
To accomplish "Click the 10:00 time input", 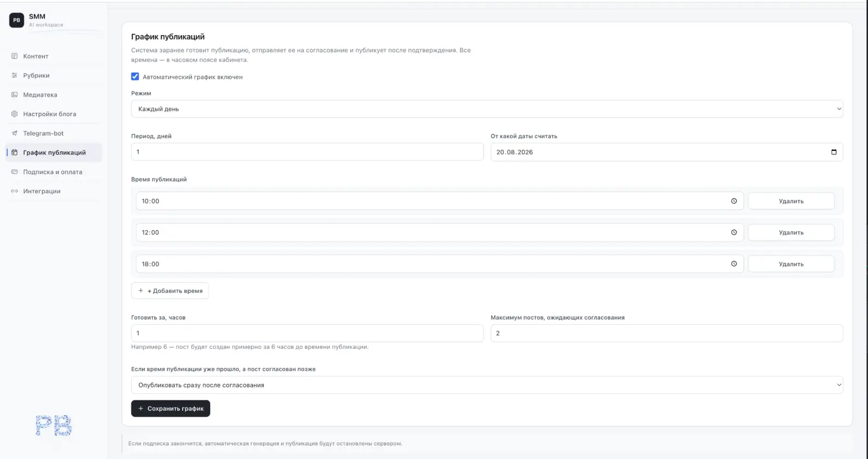I will pos(439,201).
